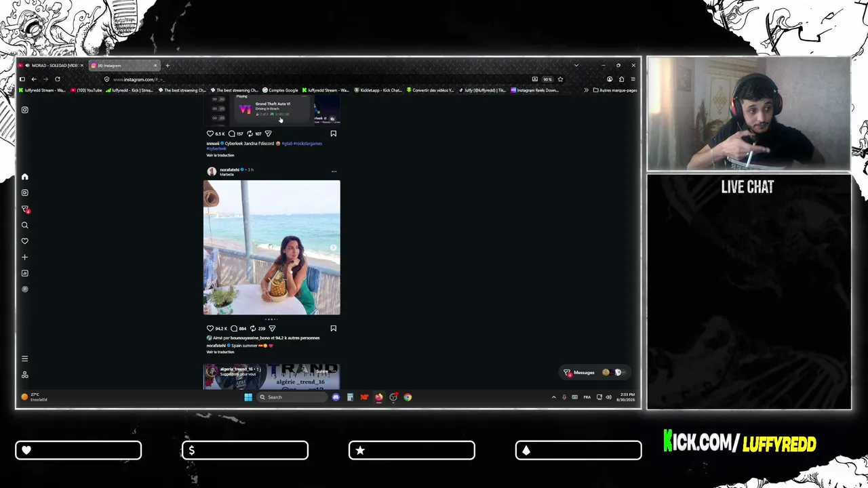Image resolution: width=868 pixels, height=488 pixels.
Task: Bookmark this page with the star
Action: click(560, 79)
